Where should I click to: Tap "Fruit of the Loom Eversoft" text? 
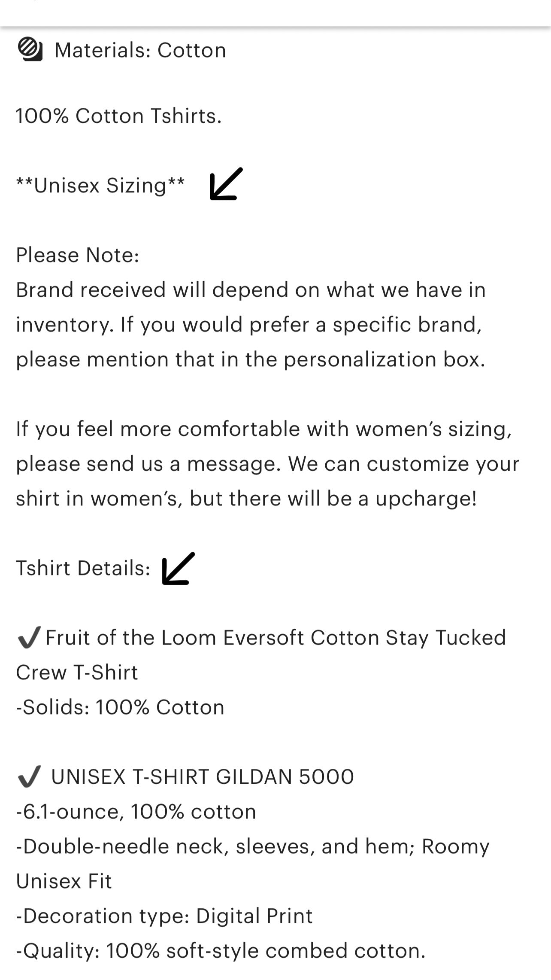point(275,638)
